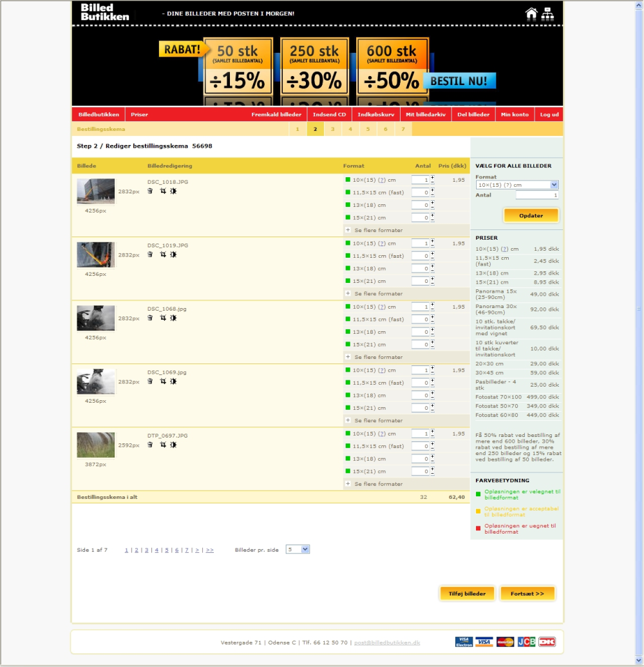This screenshot has height=667, width=644.
Task: Crop DSC_1019.JPG with crop icon
Action: (x=163, y=255)
